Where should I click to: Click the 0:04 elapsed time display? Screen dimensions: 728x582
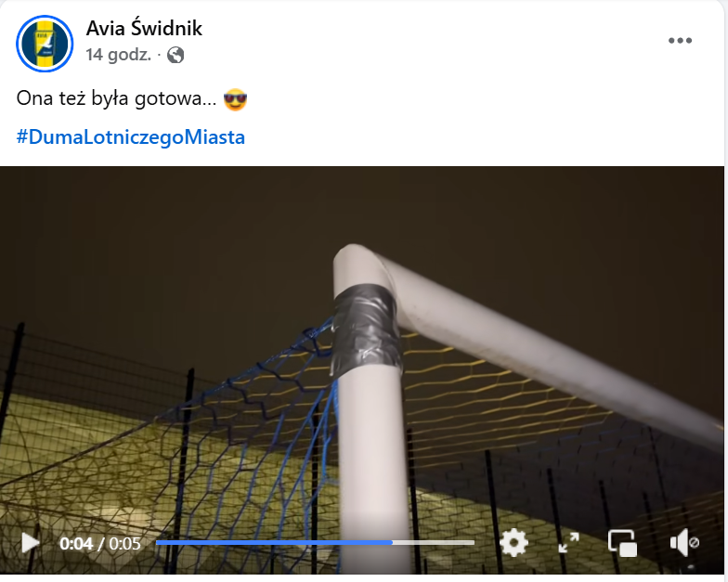coord(76,543)
